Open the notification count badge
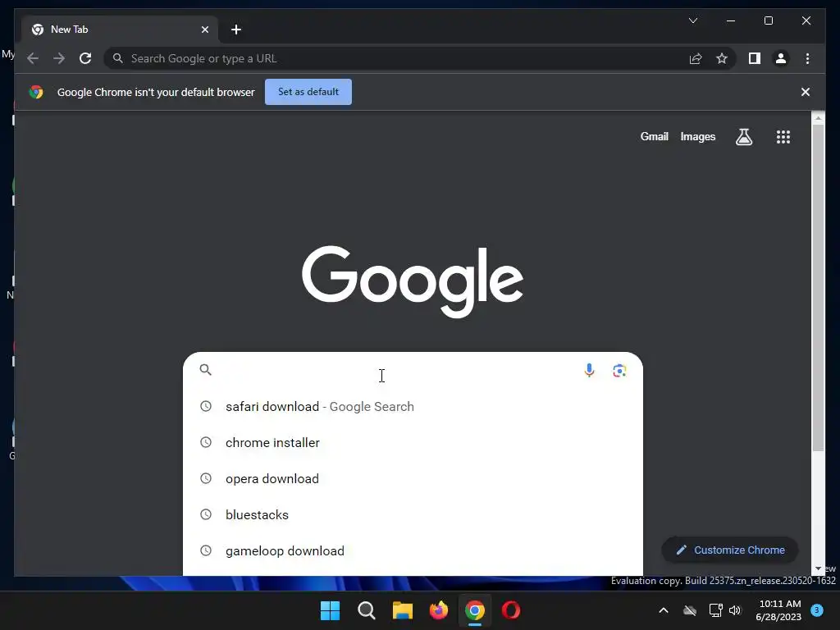 coord(817,609)
